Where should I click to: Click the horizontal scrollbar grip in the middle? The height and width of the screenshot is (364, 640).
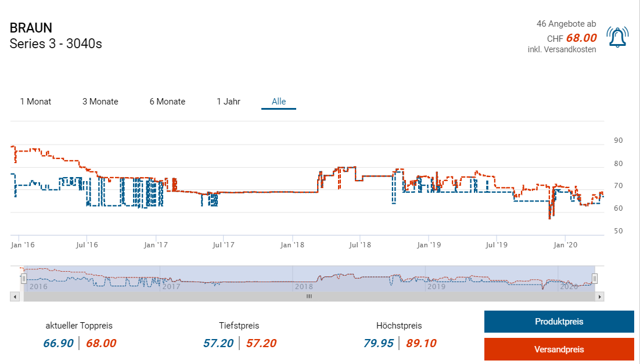309,297
